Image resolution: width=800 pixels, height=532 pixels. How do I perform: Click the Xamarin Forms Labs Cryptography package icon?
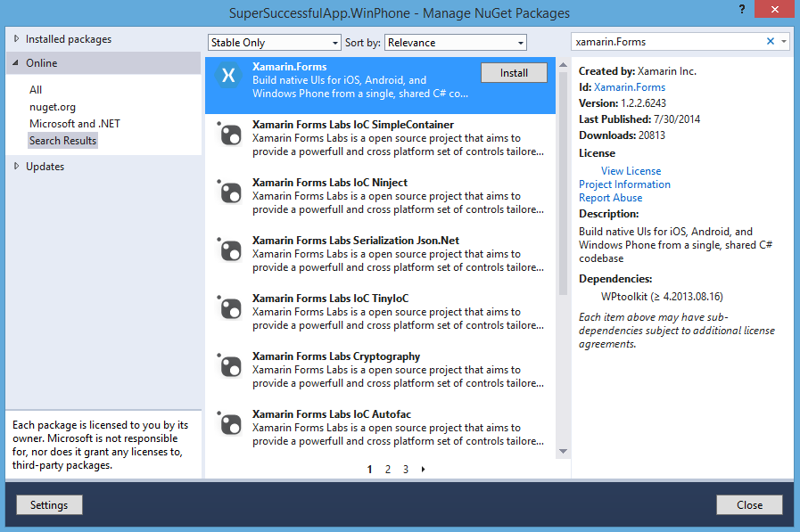coord(230,367)
